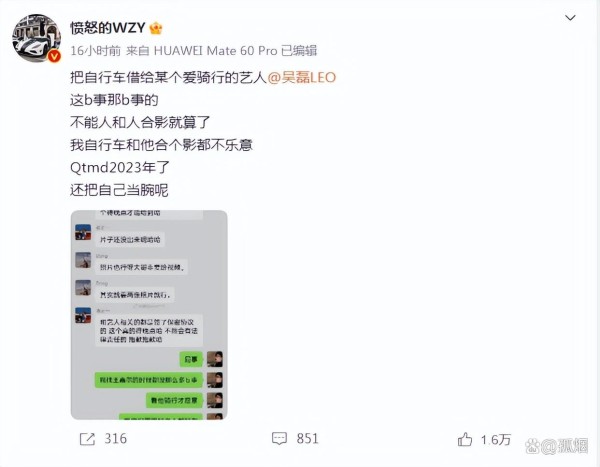The height and width of the screenshot is (467, 600).
Task: Open the @吴磊LEO mention link
Action: coord(302,77)
